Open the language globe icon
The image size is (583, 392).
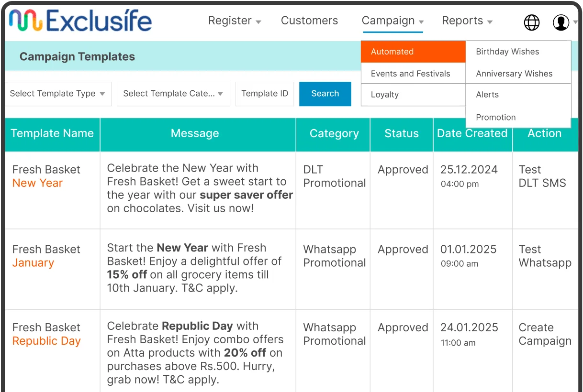(x=531, y=22)
